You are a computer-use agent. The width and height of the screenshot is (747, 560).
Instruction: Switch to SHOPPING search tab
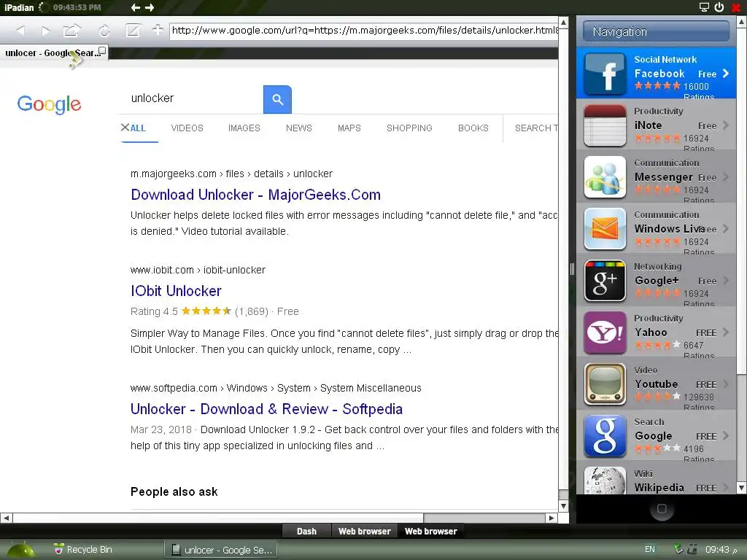(x=409, y=128)
